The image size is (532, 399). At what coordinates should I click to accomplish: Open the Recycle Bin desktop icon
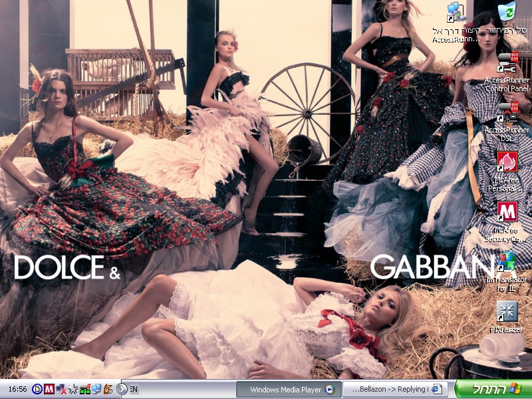pyautogui.click(x=507, y=12)
